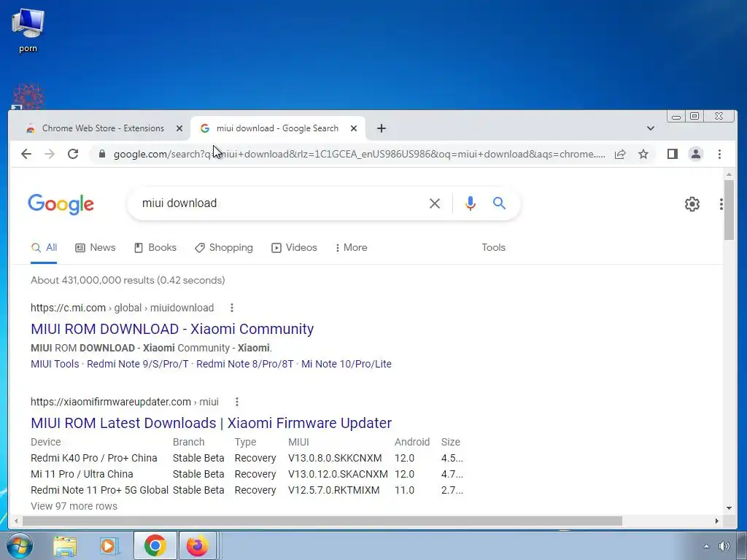Click Chrome taskbar button
747x560 pixels.
tap(155, 545)
